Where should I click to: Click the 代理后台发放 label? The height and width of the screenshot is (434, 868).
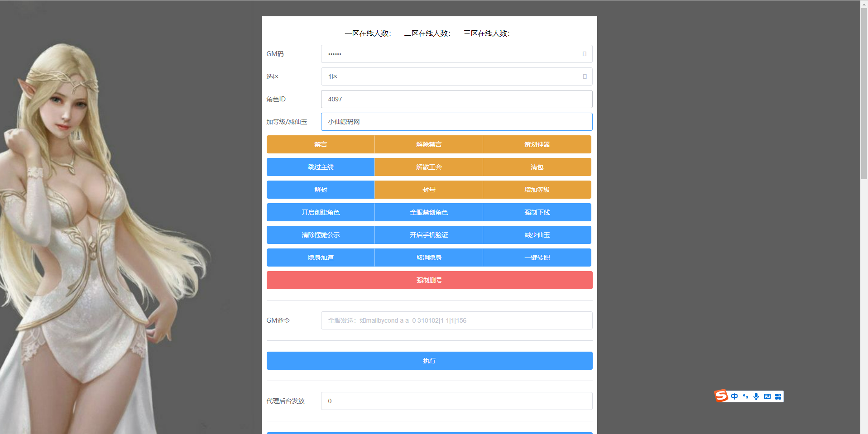[285, 401]
